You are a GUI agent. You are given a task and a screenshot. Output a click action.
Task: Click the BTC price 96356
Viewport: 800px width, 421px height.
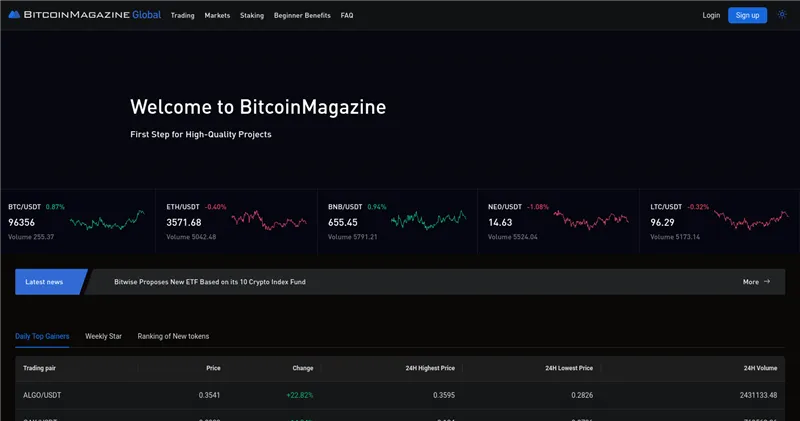click(21, 222)
